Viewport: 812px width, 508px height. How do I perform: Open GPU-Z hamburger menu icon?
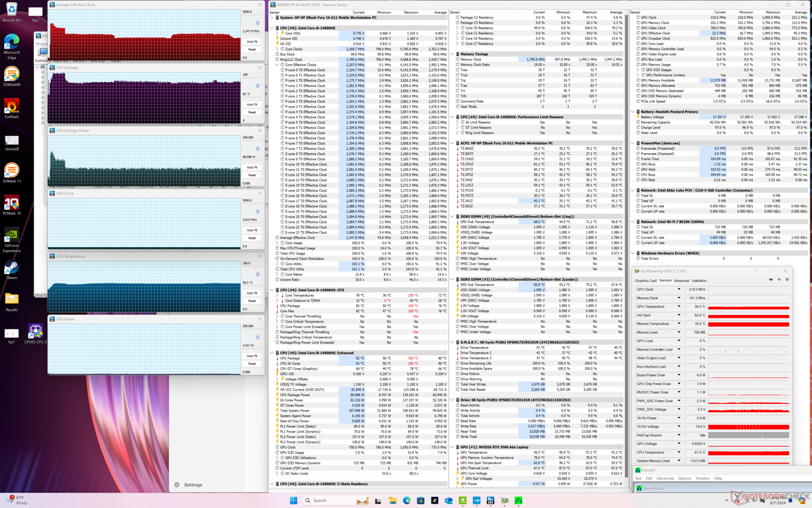coord(787,279)
